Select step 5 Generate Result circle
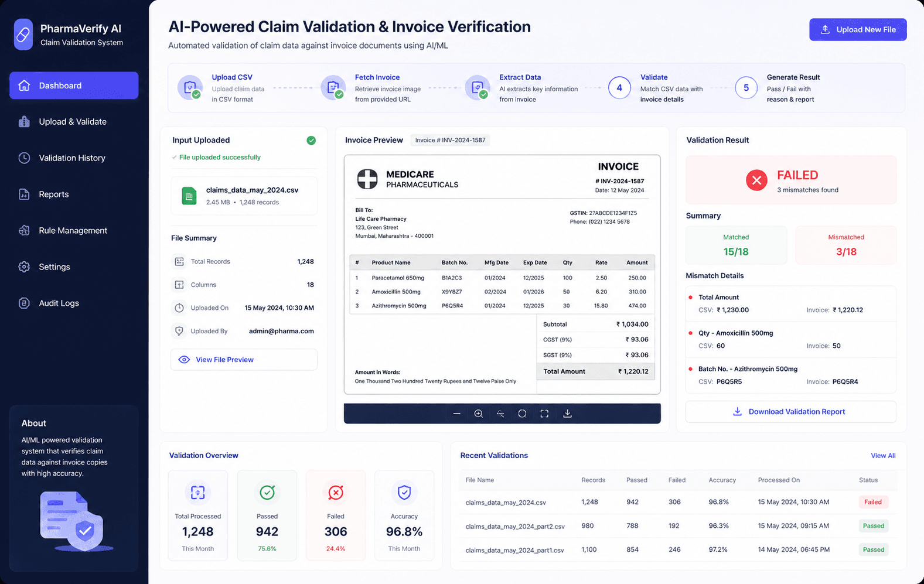924x584 pixels. (x=746, y=88)
